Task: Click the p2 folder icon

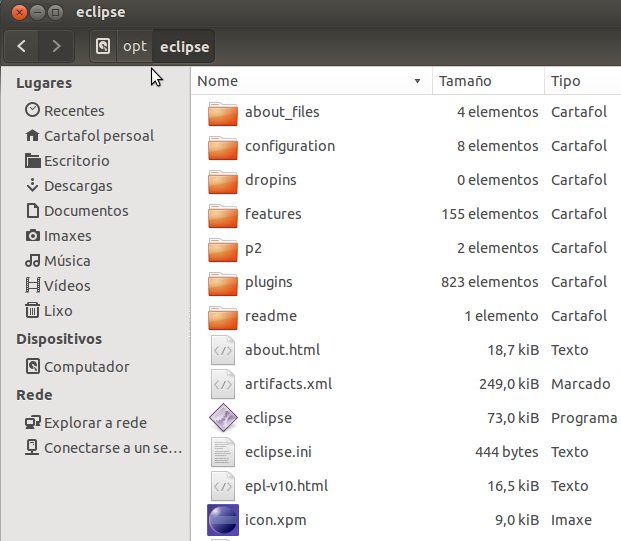Action: click(x=223, y=250)
